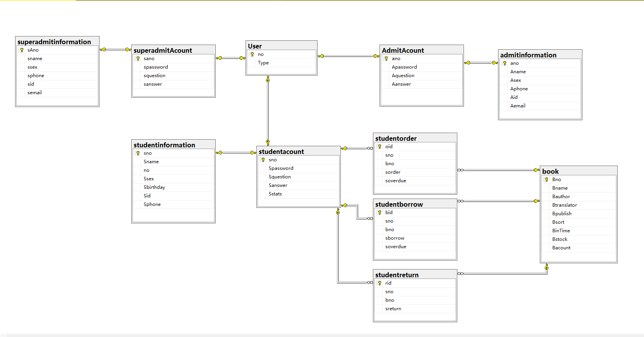Click the Aname column row
Image resolution: width=644 pixels, height=337 pixels.
tap(540, 72)
